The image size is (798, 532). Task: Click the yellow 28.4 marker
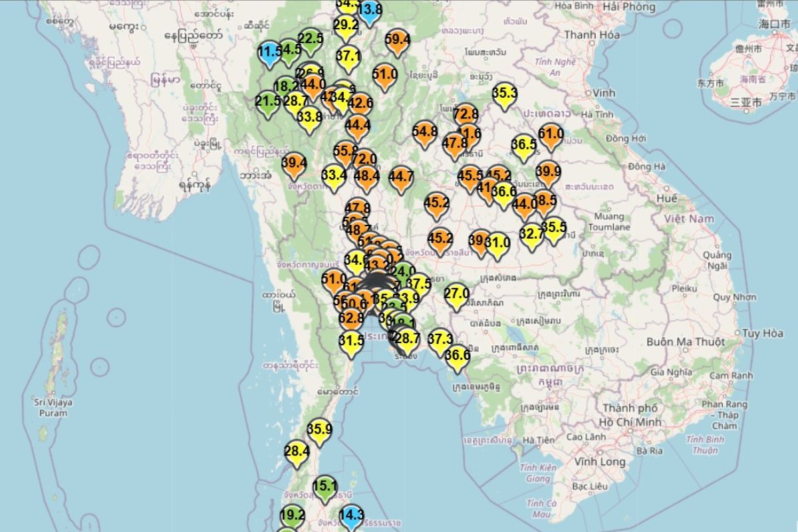[x=297, y=455]
